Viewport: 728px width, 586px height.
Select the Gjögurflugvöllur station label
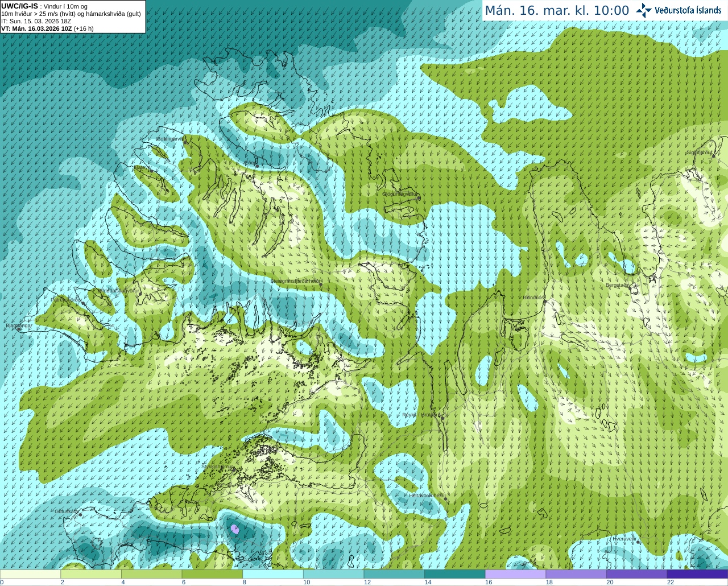point(400,193)
